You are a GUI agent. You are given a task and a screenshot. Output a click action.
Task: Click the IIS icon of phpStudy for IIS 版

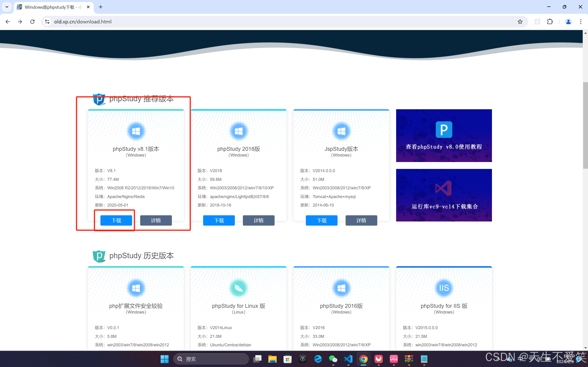click(x=444, y=288)
